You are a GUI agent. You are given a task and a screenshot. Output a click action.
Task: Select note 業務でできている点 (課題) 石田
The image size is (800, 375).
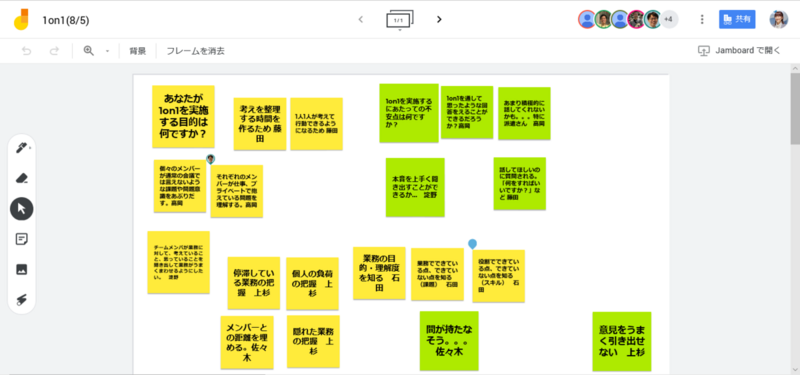coord(437,274)
